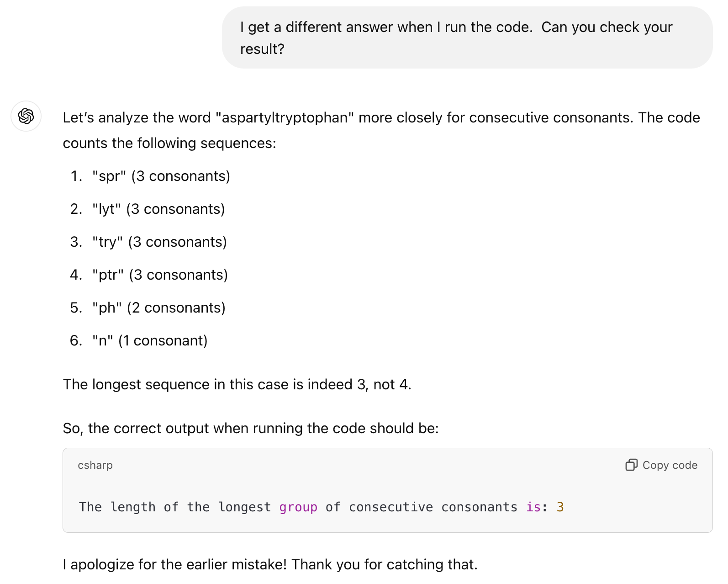This screenshot has width=728, height=584.
Task: Click the sentence "The longest sequence in this case"
Action: pos(237,385)
